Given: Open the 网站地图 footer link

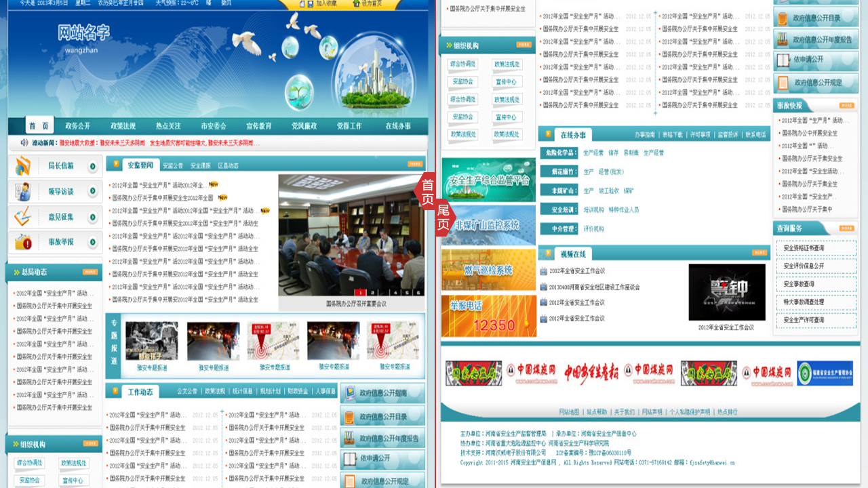Looking at the screenshot, I should [569, 412].
